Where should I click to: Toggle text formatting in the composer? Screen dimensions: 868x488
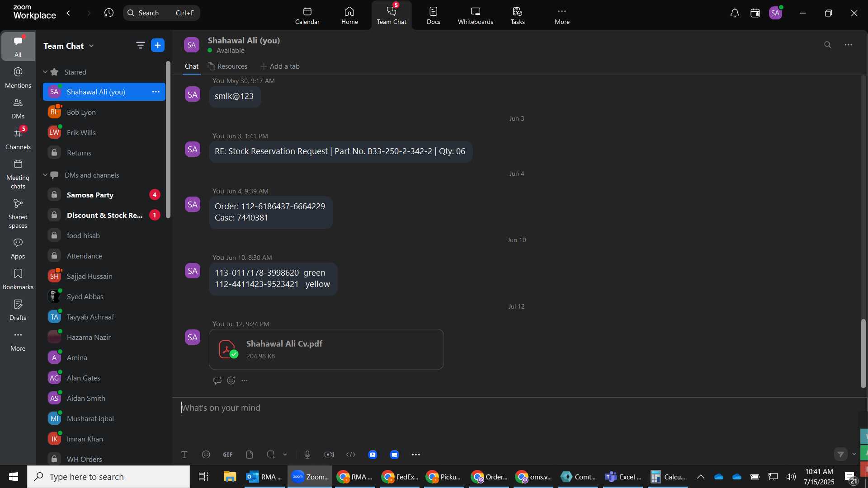(184, 455)
